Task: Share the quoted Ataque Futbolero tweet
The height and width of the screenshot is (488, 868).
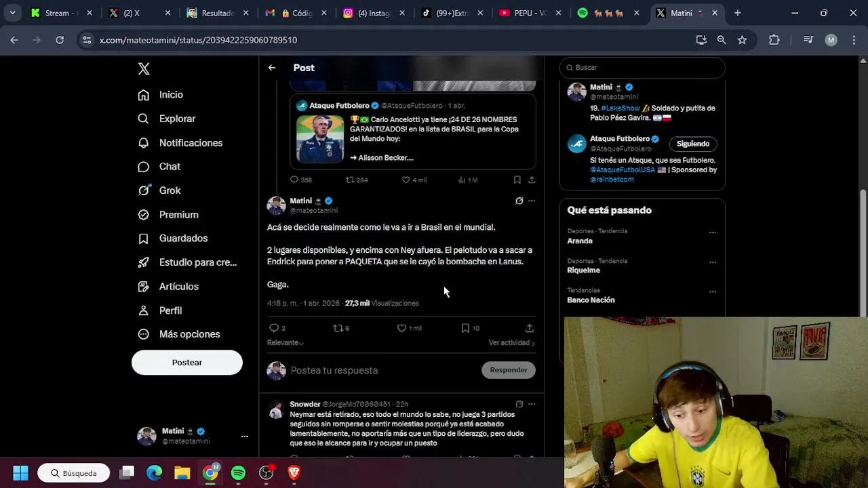Action: point(532,180)
